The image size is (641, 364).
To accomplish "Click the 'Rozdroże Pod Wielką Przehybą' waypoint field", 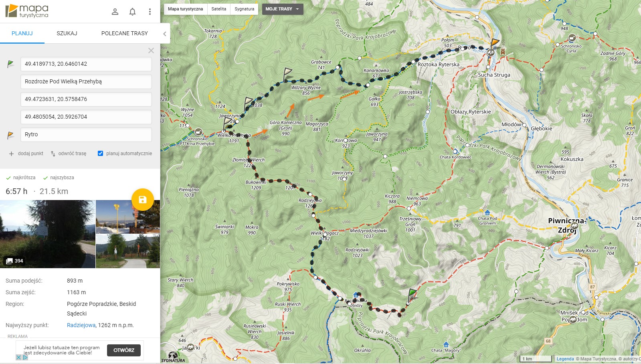I will (86, 81).
